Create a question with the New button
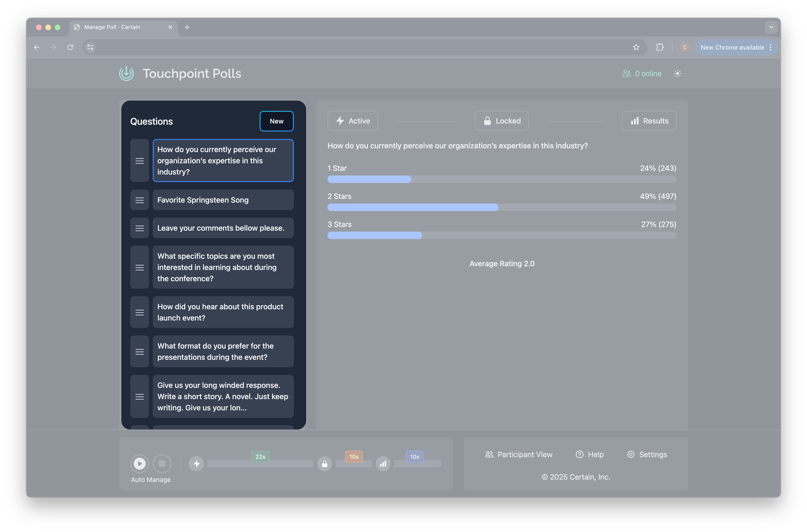 [x=276, y=121]
